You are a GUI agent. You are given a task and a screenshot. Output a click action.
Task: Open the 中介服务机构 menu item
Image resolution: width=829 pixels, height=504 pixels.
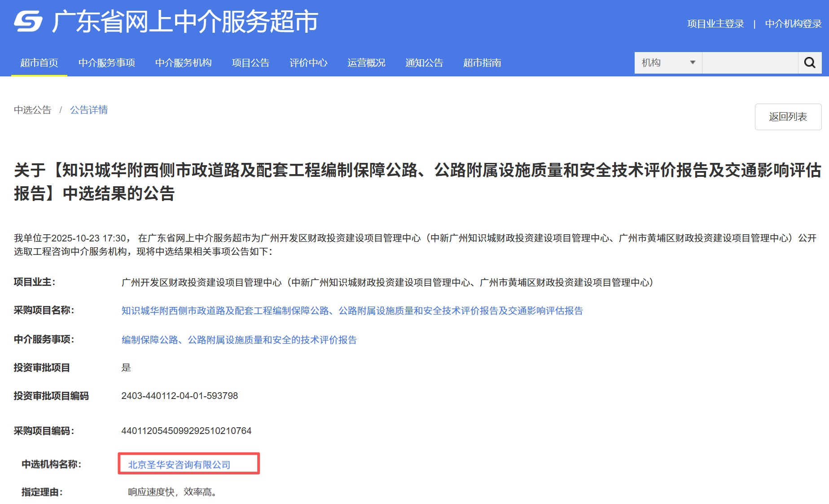click(x=183, y=63)
